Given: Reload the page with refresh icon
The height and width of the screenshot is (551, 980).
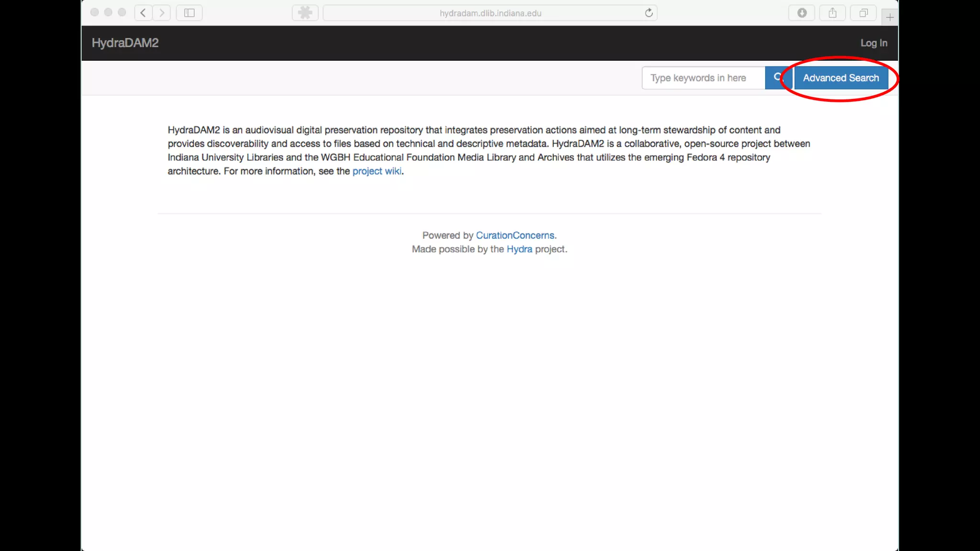Looking at the screenshot, I should 648,13.
